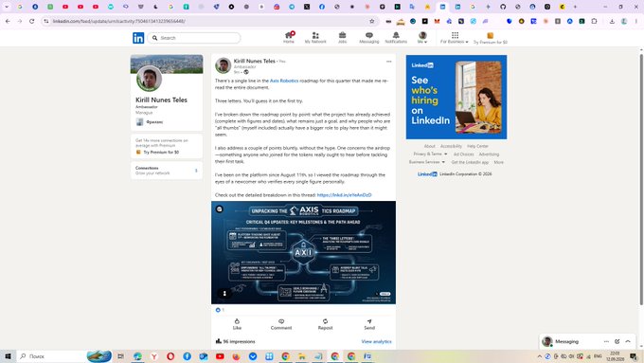The width and height of the screenshot is (644, 363).
Task: Open Connections in the left sidebar
Action: [x=167, y=171]
